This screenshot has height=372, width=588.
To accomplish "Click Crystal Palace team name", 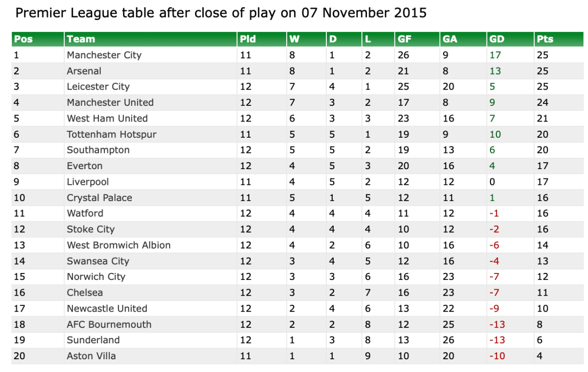I will pos(99,198).
